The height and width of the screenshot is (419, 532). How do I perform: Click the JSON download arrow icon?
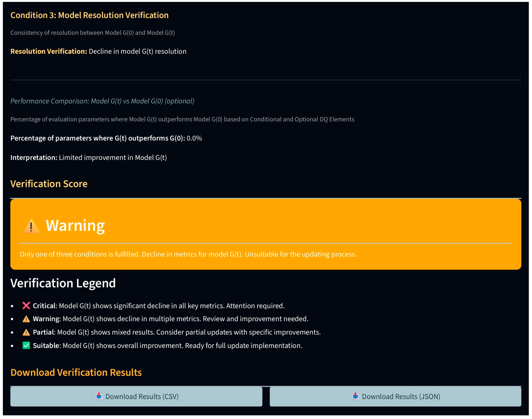[355, 396]
